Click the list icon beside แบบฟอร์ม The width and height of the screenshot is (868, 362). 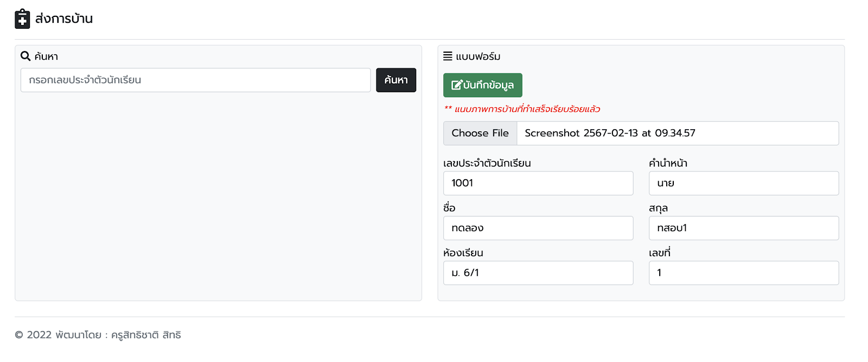[x=448, y=56]
